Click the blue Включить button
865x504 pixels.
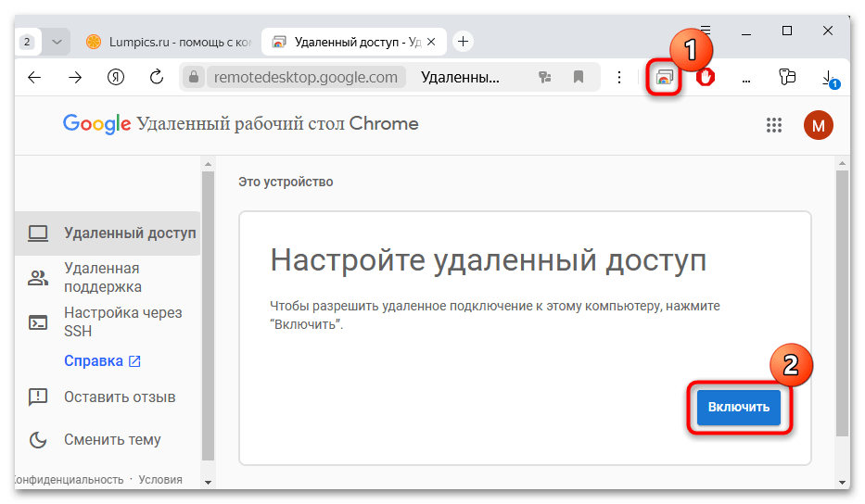pyautogui.click(x=739, y=408)
